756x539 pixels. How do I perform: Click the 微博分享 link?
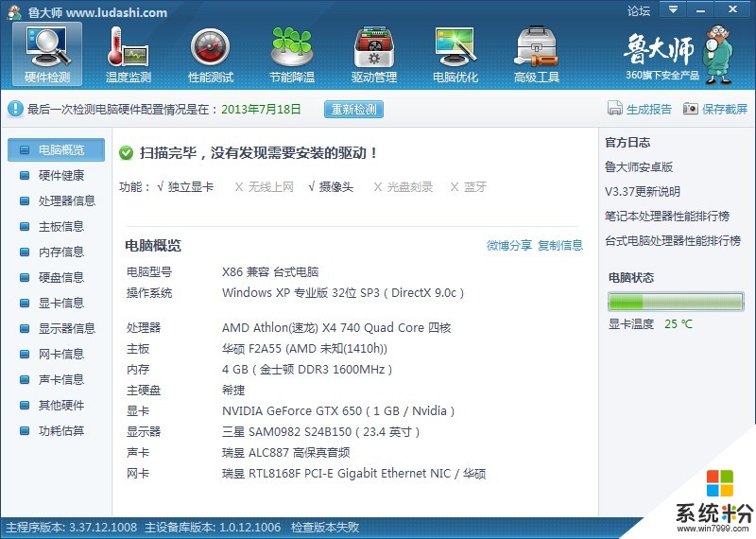[x=508, y=246]
